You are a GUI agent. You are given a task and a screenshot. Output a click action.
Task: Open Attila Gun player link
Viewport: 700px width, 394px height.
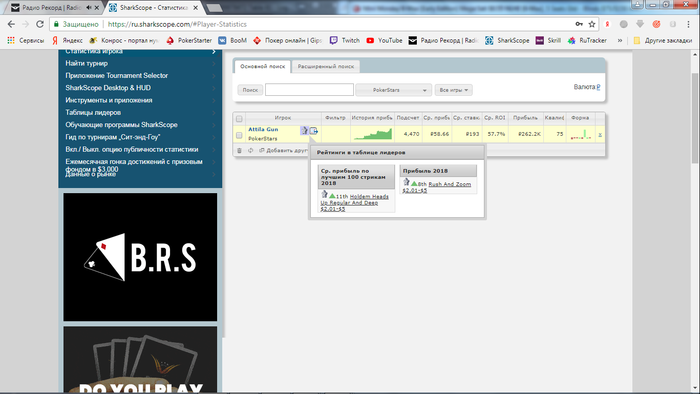[263, 129]
